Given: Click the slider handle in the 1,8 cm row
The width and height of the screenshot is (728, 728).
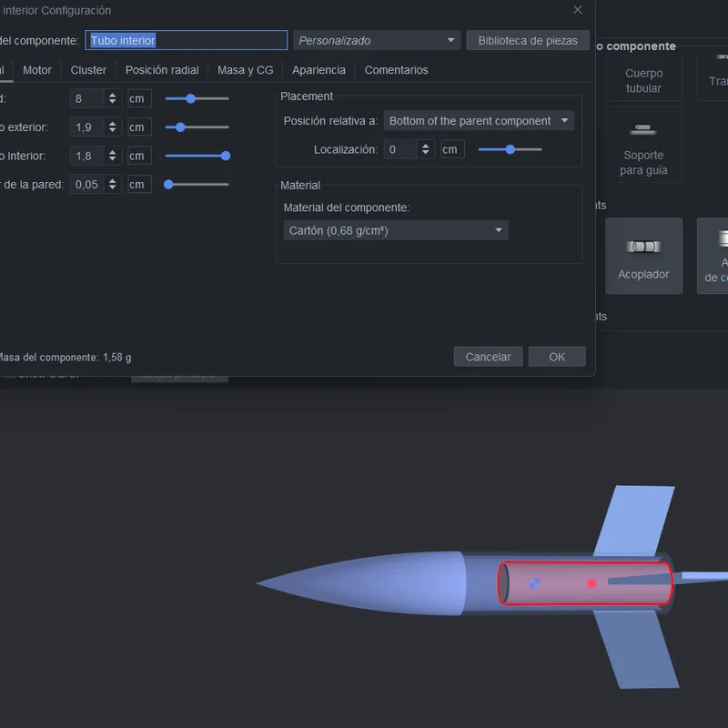Looking at the screenshot, I should point(226,156).
